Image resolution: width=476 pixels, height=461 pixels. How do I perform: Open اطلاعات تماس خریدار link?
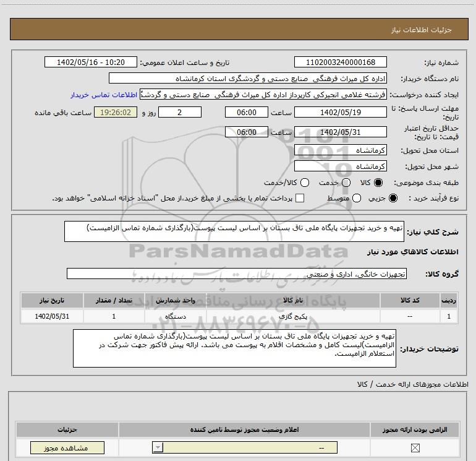104,95
